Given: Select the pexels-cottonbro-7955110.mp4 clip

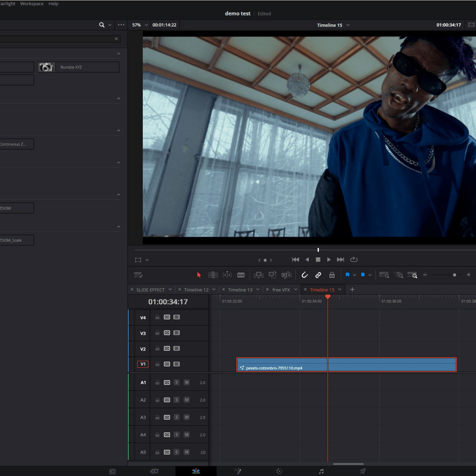Looking at the screenshot, I should pos(347,365).
